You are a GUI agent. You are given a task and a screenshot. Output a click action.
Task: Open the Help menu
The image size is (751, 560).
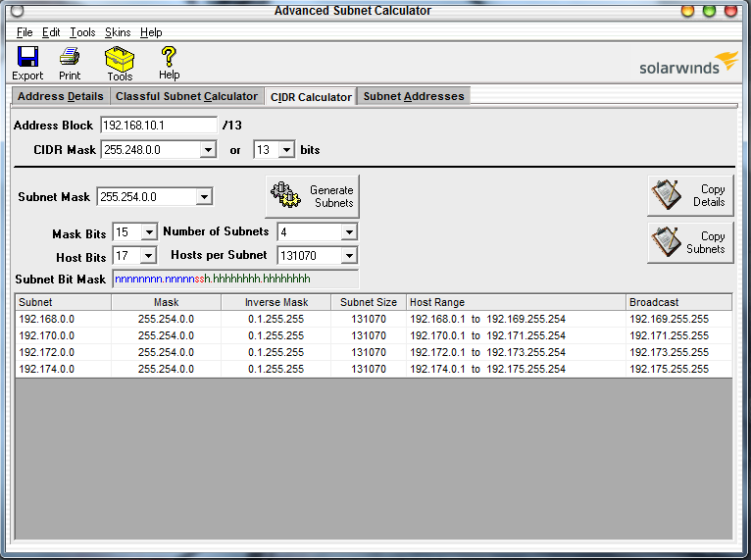pos(151,32)
